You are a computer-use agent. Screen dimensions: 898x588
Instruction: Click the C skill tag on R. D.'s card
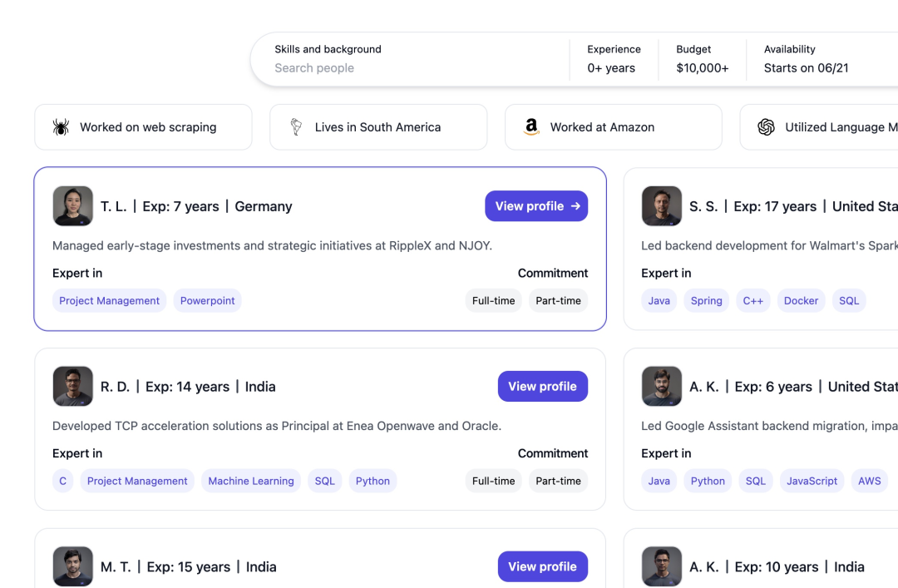tap(63, 481)
